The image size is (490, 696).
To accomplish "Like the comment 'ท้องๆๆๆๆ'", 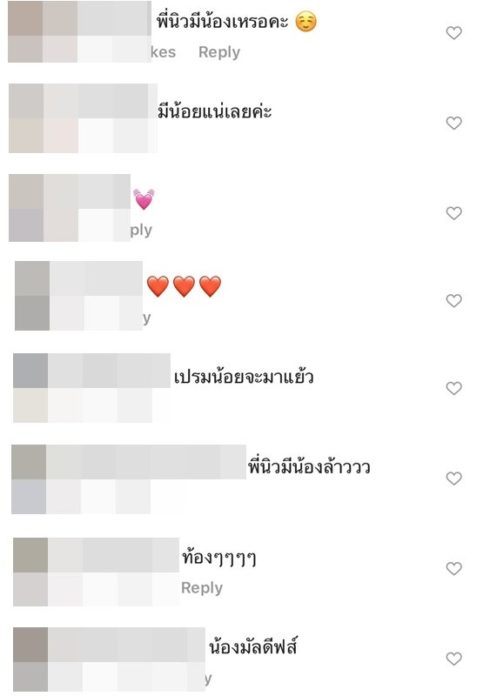I will coord(454,568).
